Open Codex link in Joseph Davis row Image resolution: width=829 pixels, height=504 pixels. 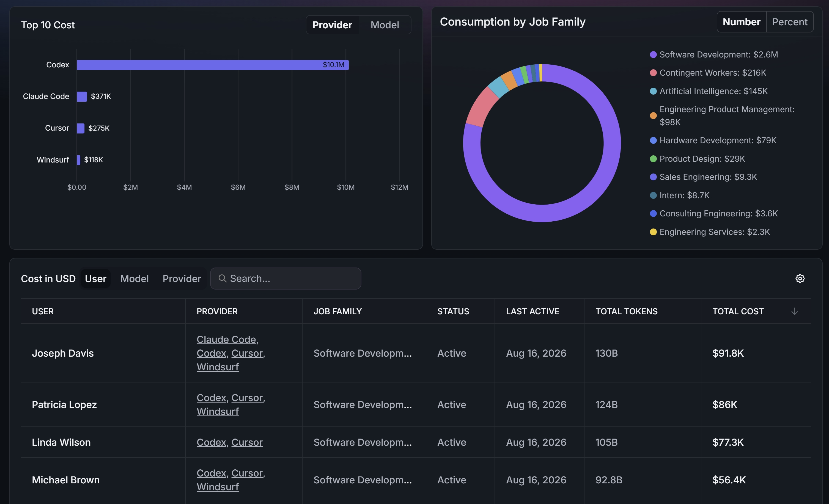click(211, 353)
